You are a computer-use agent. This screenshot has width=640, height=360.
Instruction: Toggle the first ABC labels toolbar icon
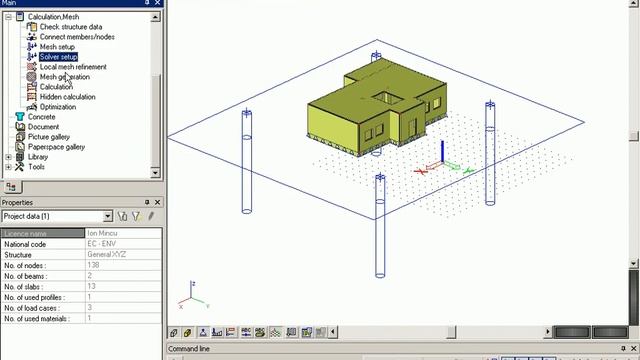point(246,333)
